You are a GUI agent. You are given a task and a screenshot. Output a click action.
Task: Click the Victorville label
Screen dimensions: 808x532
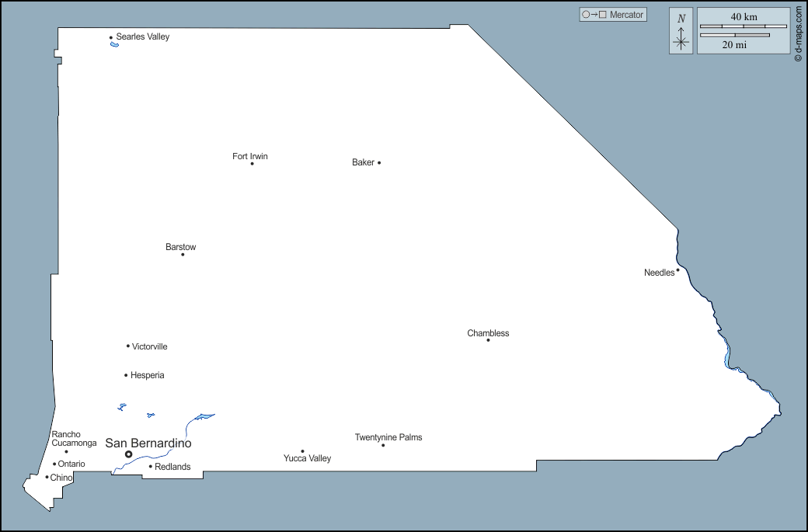coord(149,346)
